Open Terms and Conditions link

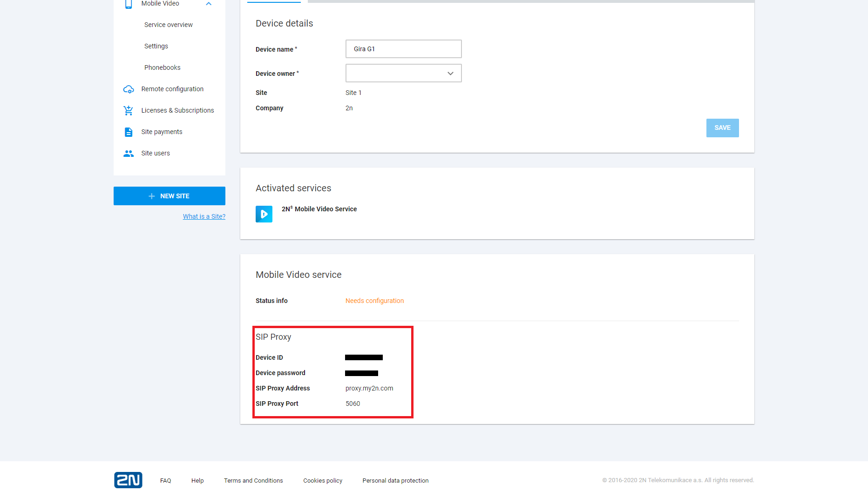click(x=253, y=481)
